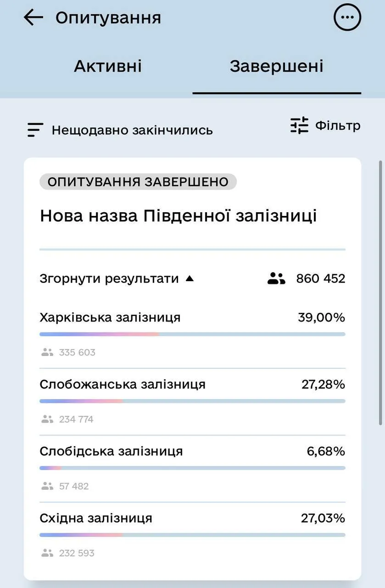This screenshot has width=385, height=588.
Task: Select the Слобожанська залізниця poll option
Action: pos(122,383)
